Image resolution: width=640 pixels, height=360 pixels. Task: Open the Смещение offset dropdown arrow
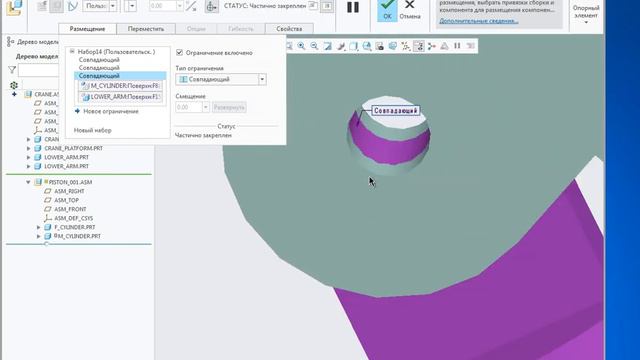tap(206, 107)
